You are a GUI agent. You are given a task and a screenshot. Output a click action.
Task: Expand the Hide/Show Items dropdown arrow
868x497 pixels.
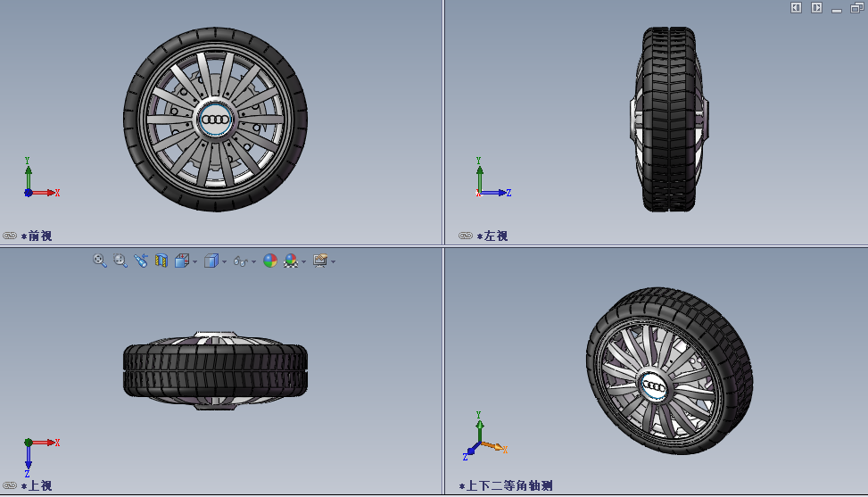(253, 261)
